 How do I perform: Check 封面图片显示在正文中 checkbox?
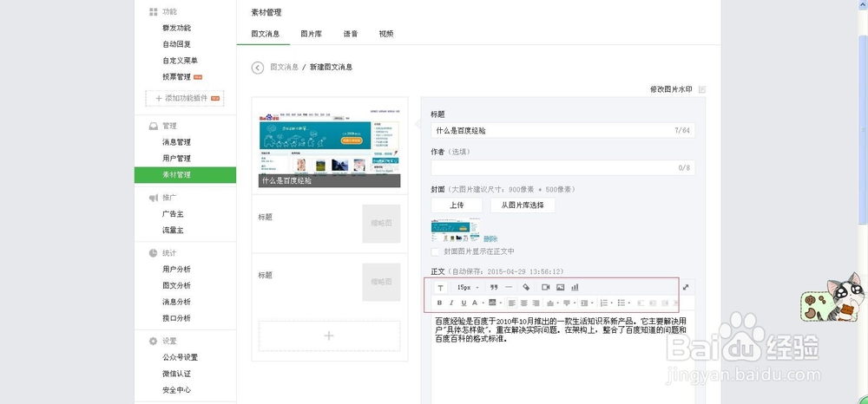click(x=435, y=251)
